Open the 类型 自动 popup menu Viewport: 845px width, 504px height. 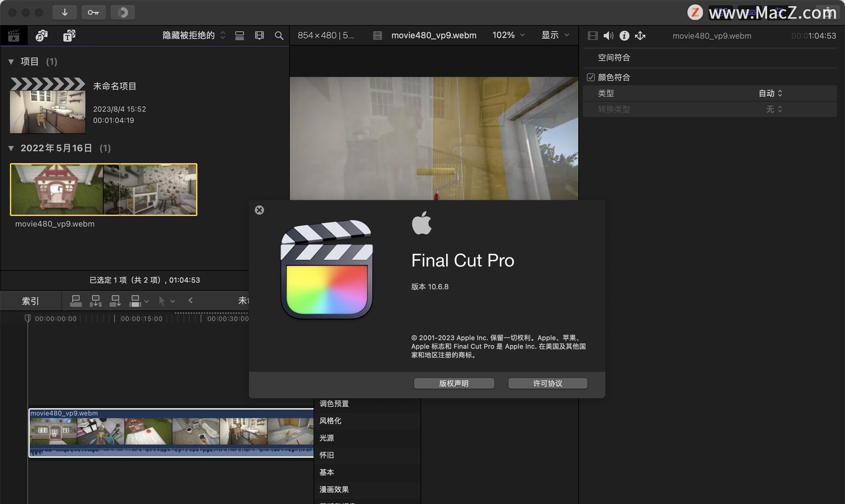tap(770, 93)
